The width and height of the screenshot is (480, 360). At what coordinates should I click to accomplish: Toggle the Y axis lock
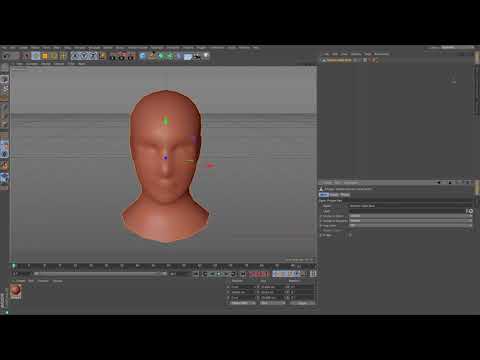[84, 56]
